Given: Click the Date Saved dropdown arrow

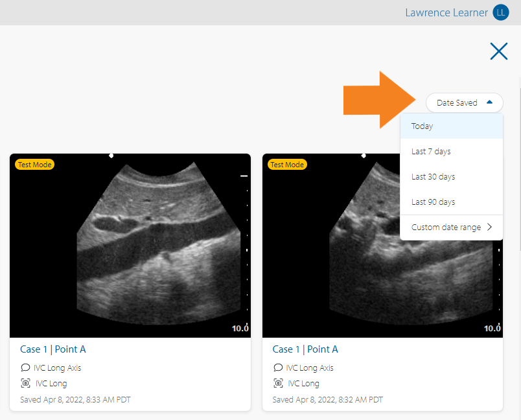Looking at the screenshot, I should point(490,102).
